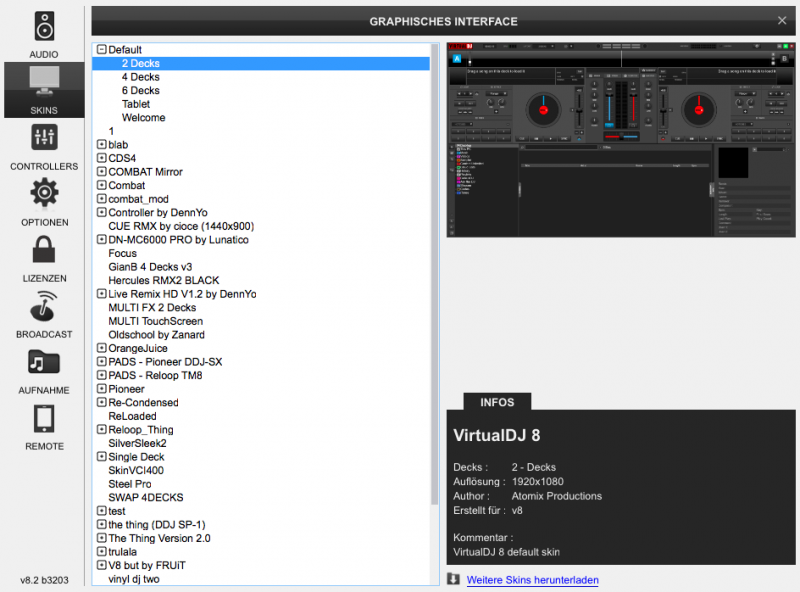
Task: Select the Welcome skin variant
Action: click(143, 117)
